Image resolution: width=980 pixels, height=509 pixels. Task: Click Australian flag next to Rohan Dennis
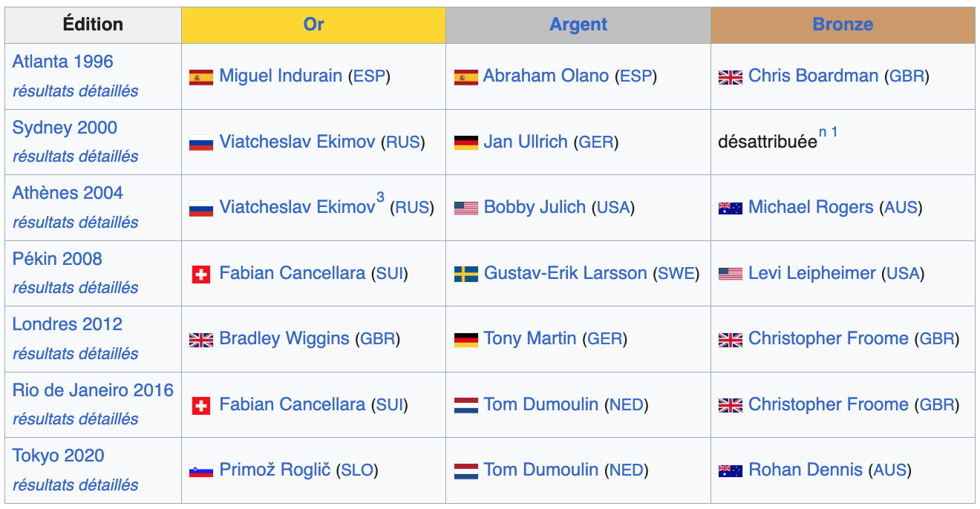[x=731, y=470]
